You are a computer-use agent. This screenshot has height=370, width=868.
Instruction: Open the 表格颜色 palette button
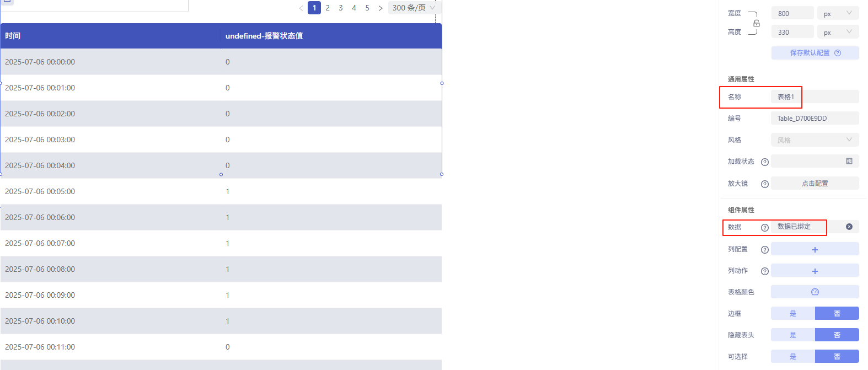815,292
